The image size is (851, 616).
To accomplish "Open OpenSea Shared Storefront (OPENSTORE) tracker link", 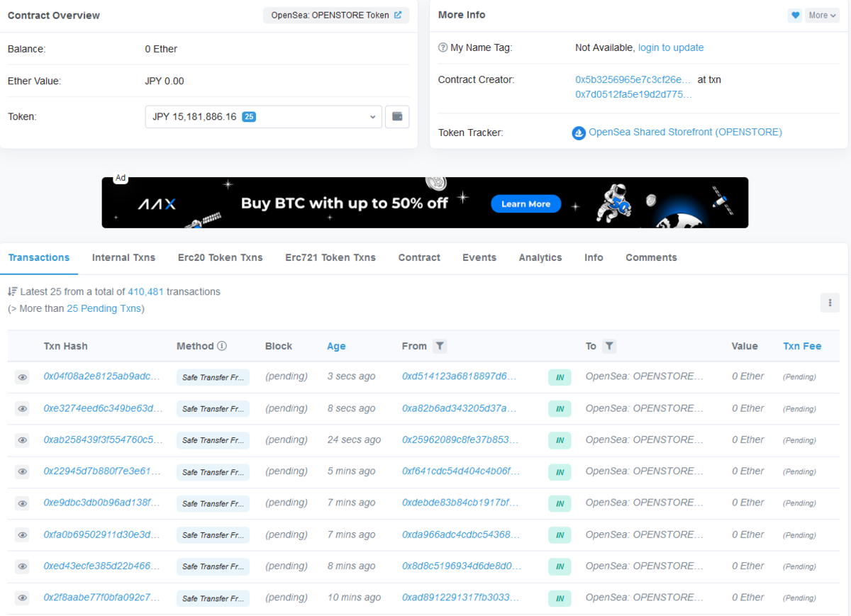I will click(685, 132).
